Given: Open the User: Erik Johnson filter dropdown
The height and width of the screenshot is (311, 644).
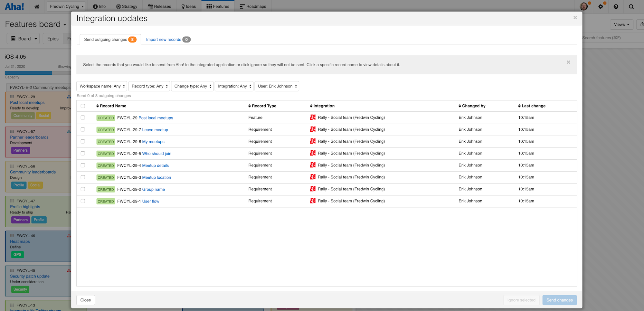Looking at the screenshot, I should (x=277, y=86).
